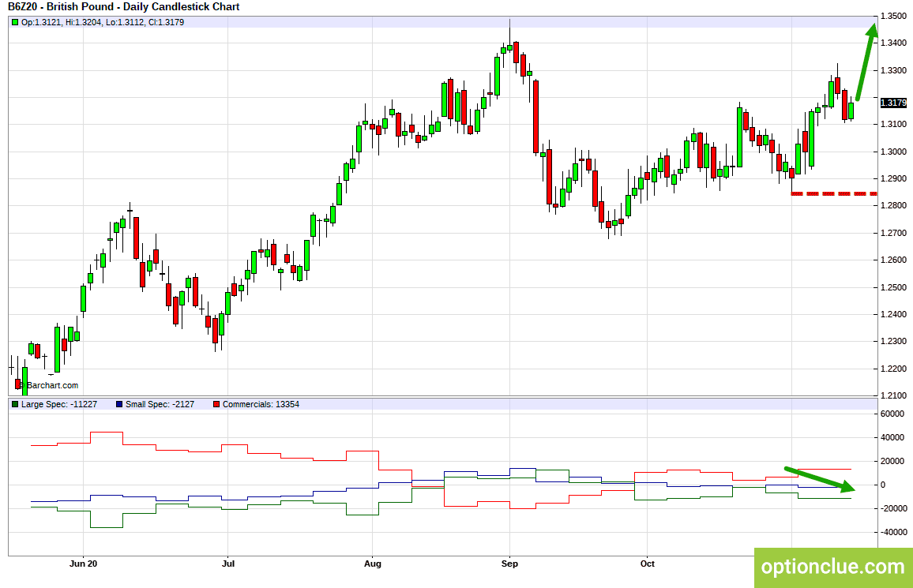This screenshot has width=913, height=588.
Task: Click the Large Spec: -11227 legend text
Action: click(58, 404)
